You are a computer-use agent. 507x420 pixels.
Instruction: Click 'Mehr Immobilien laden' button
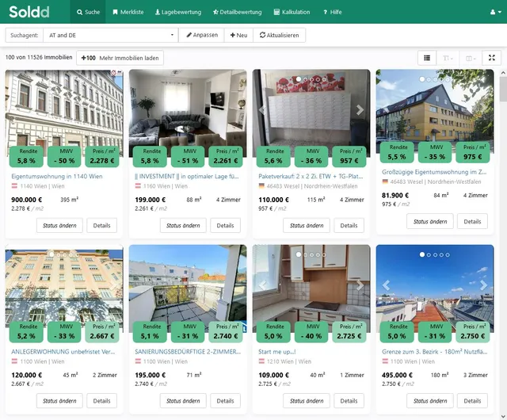tap(121, 58)
